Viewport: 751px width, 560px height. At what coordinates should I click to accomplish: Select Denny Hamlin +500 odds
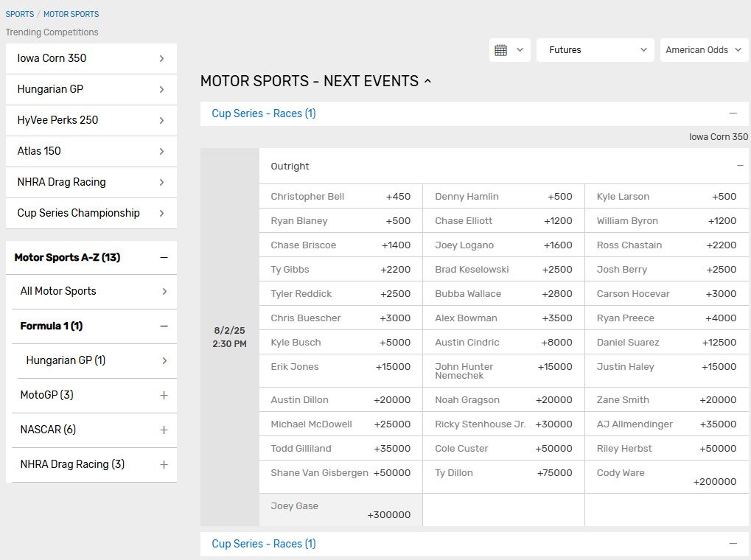coord(503,197)
